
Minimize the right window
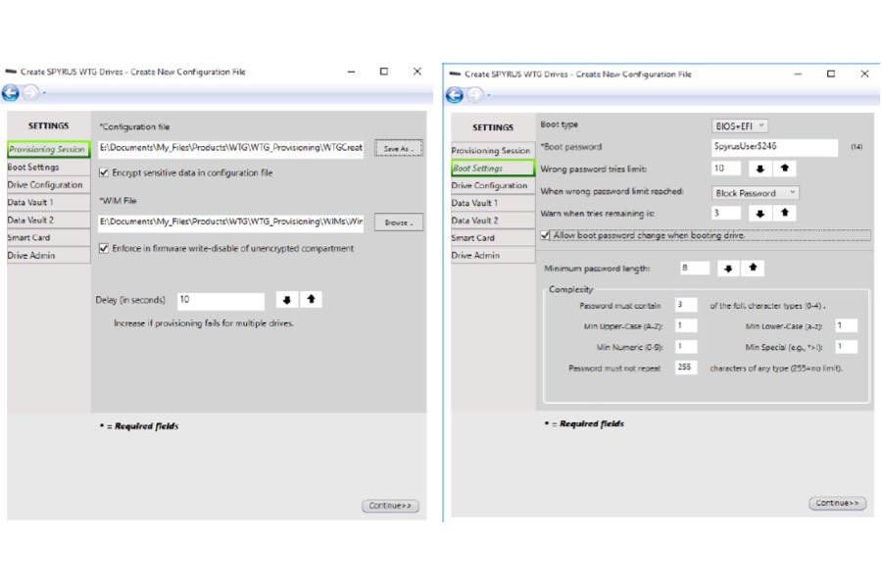click(798, 74)
